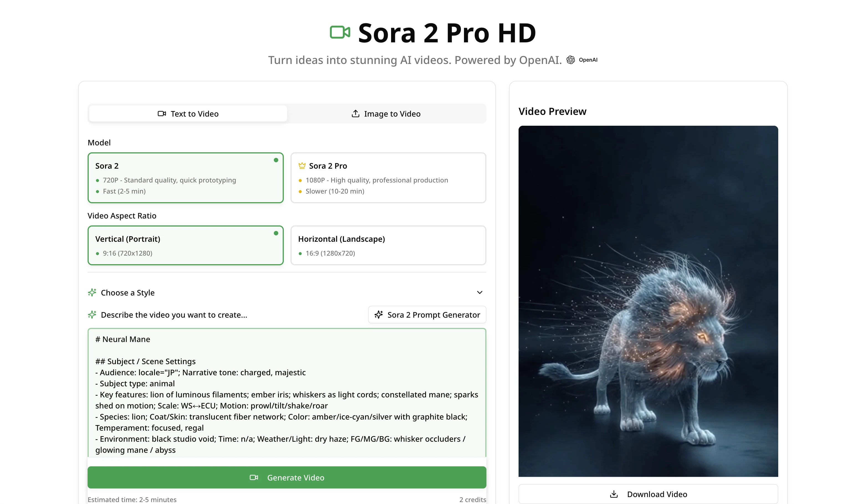Click the '720P - Standard quality, quick prototyping' text
Viewport: 842px width, 504px height.
pos(169,180)
